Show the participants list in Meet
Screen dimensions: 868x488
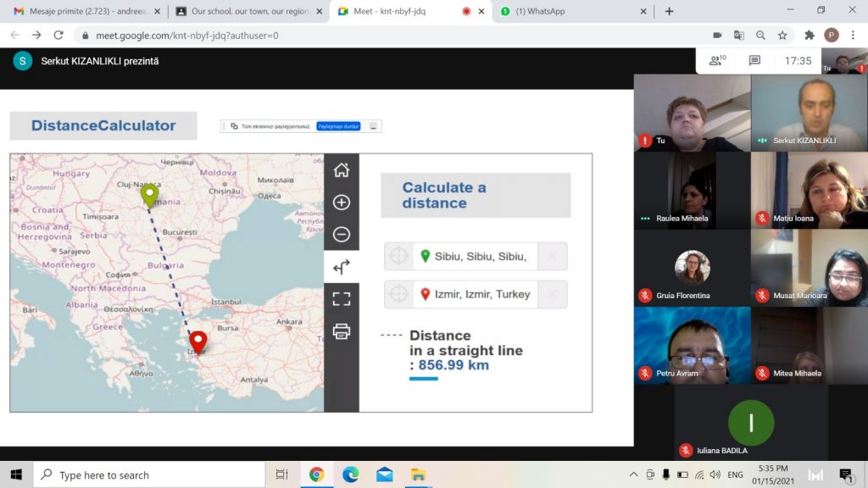717,61
